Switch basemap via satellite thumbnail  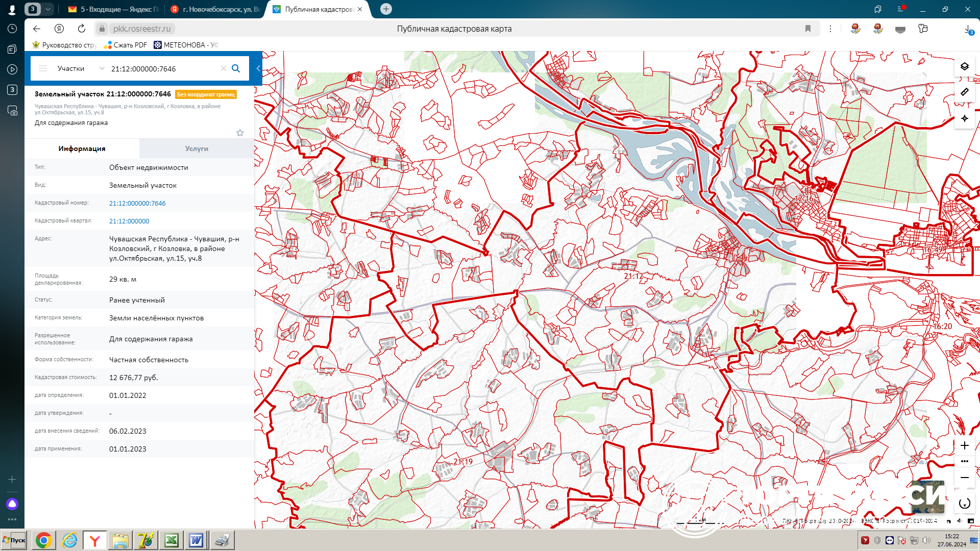click(927, 496)
